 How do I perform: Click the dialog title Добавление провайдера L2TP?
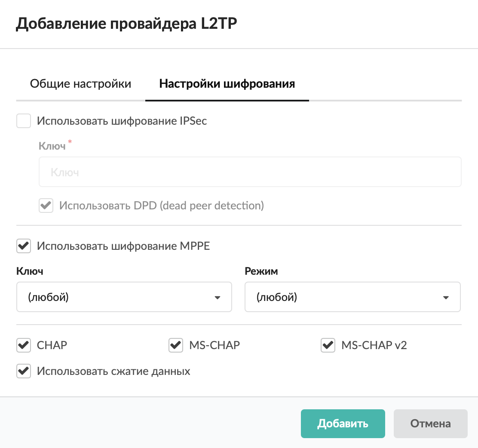coord(126,24)
